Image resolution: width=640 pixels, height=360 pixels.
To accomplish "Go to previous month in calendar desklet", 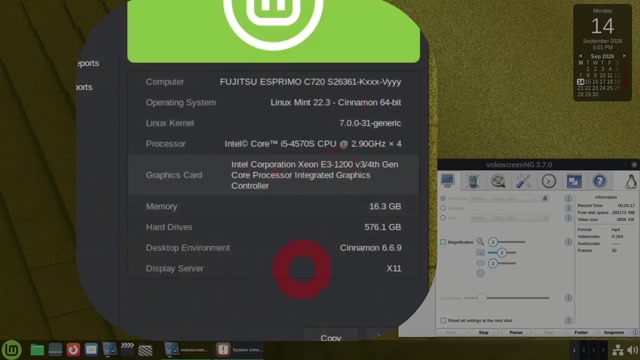I will coord(580,56).
